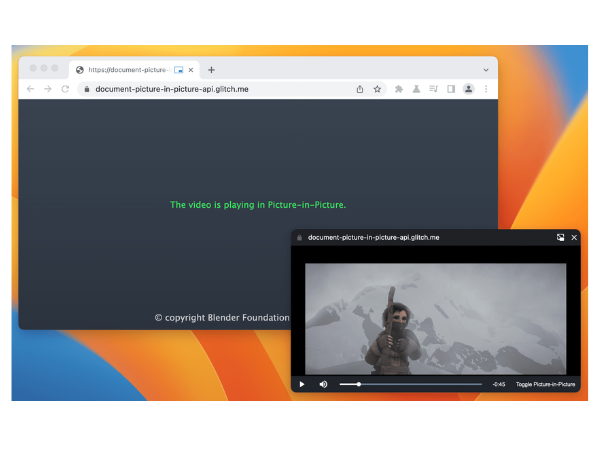Open the share icon in the address bar
600x451 pixels.
[x=359, y=89]
